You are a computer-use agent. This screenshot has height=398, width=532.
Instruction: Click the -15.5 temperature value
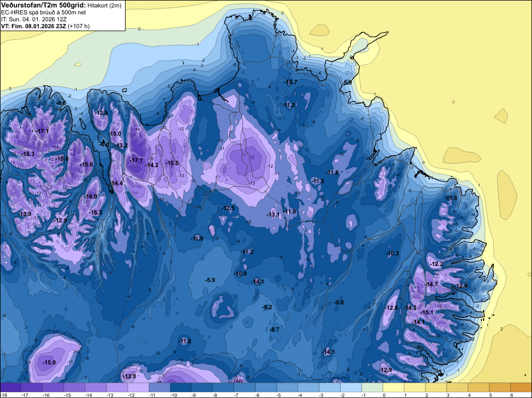click(x=172, y=163)
